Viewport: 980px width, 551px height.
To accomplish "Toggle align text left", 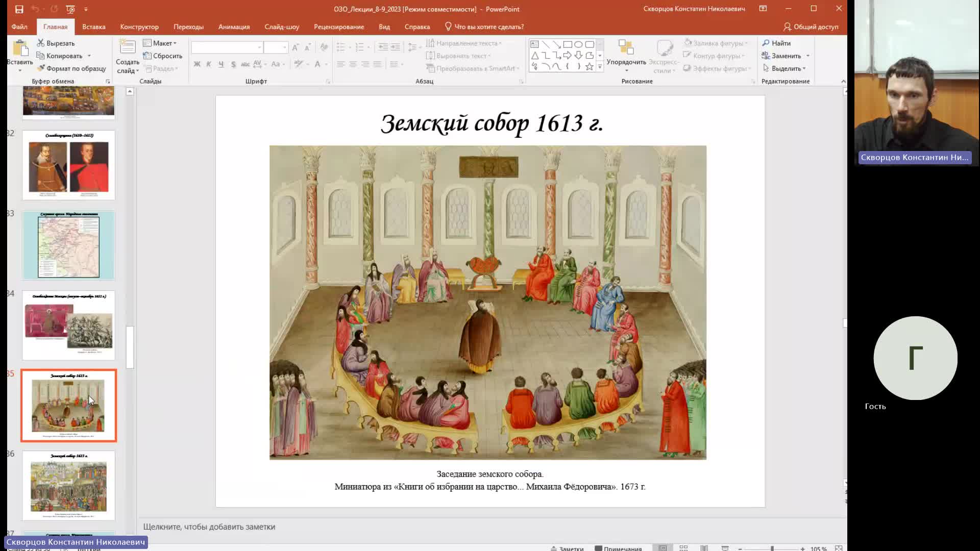I will pyautogui.click(x=341, y=64).
